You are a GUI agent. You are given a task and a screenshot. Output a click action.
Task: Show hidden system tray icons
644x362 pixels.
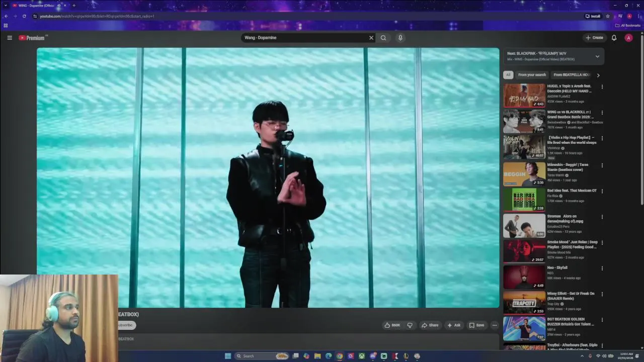pyautogui.click(x=583, y=356)
